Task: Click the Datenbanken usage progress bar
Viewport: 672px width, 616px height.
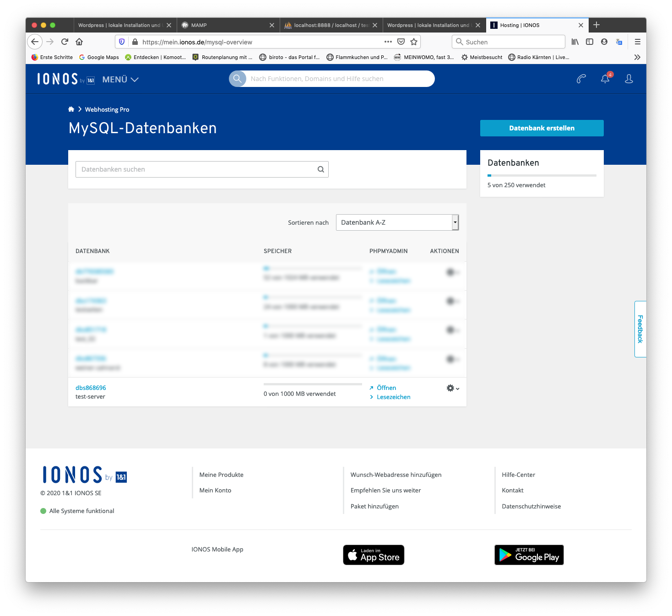Action: coord(542,175)
